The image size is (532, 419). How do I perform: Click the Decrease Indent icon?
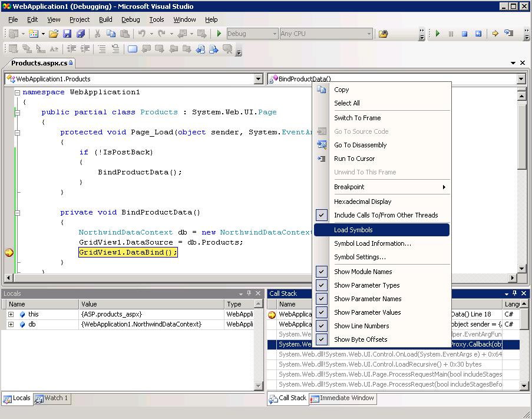71,49
